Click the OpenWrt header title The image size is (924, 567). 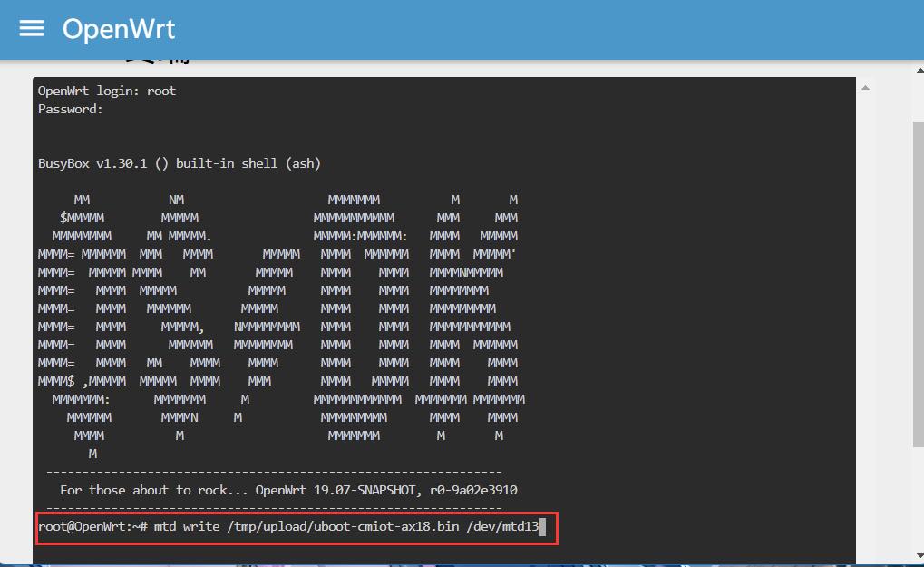[119, 29]
